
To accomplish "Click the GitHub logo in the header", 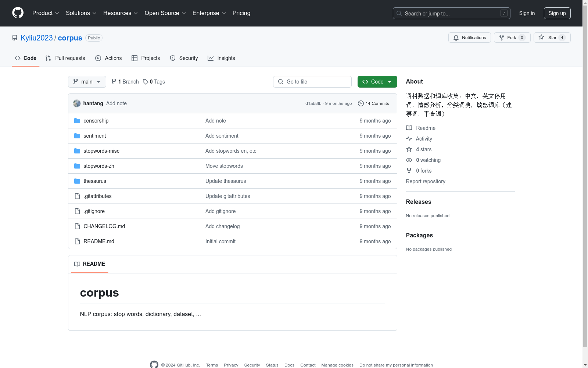I will pos(18,13).
